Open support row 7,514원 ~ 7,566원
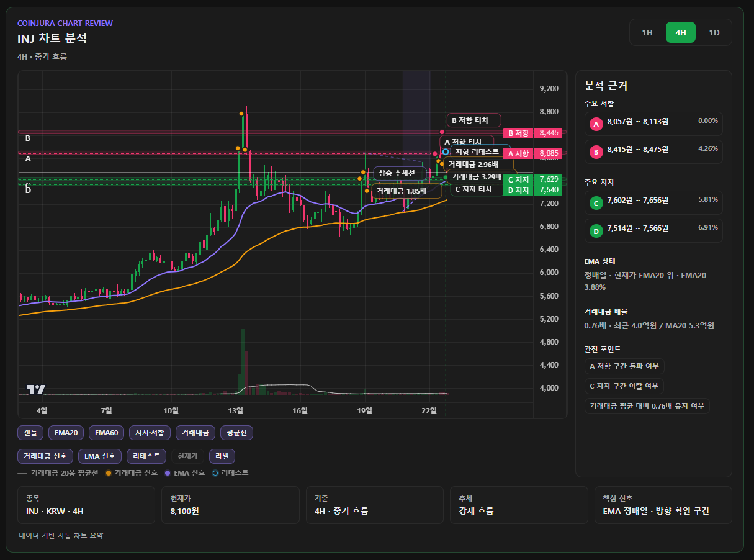This screenshot has height=560, width=754. 653,230
